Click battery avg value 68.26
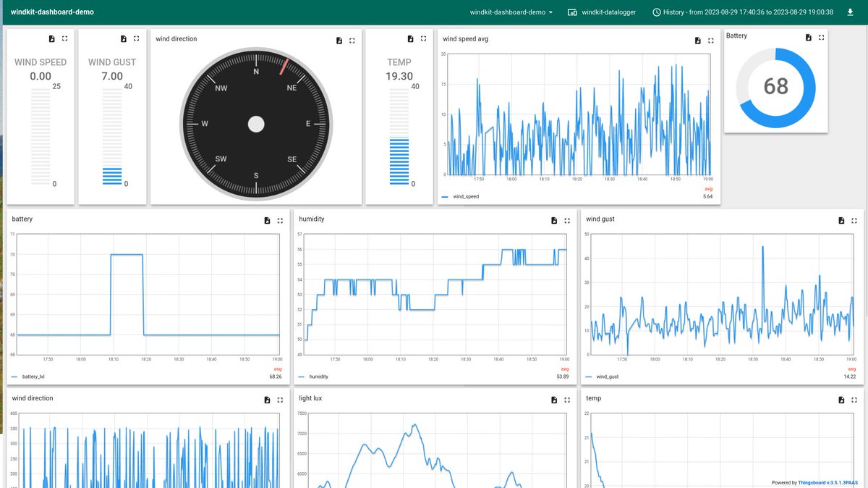 (275, 376)
